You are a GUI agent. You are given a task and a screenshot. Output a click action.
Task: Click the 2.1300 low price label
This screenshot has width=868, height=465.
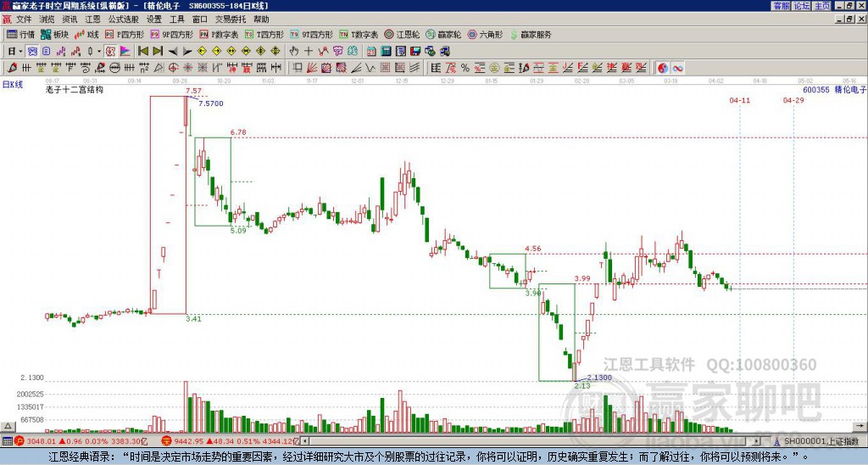(599, 378)
